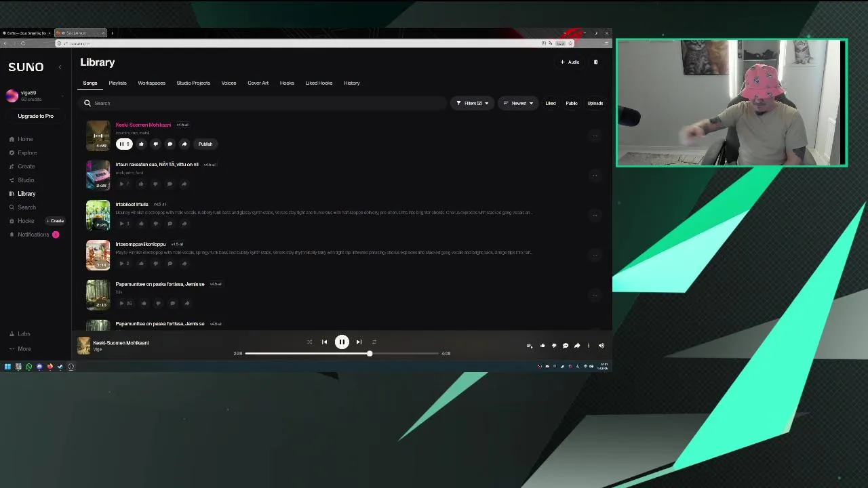Toggle the Uploads filter chip
The width and height of the screenshot is (868, 488).
coord(595,103)
